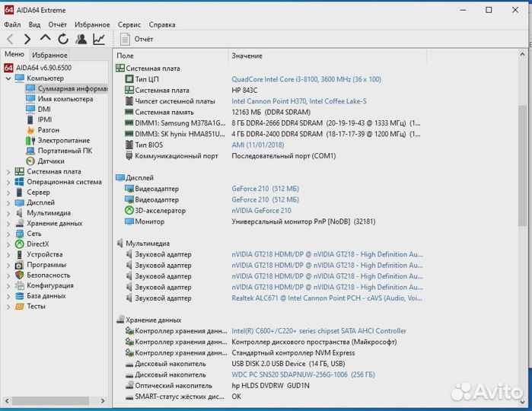Screen dimensions: 532x411
Task: Expand the Сеть tree branch
Action: click(8, 234)
